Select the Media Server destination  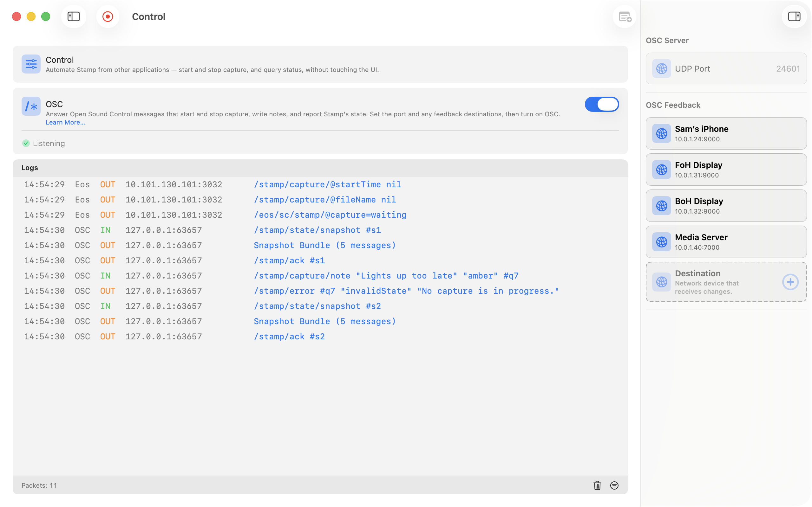click(726, 242)
